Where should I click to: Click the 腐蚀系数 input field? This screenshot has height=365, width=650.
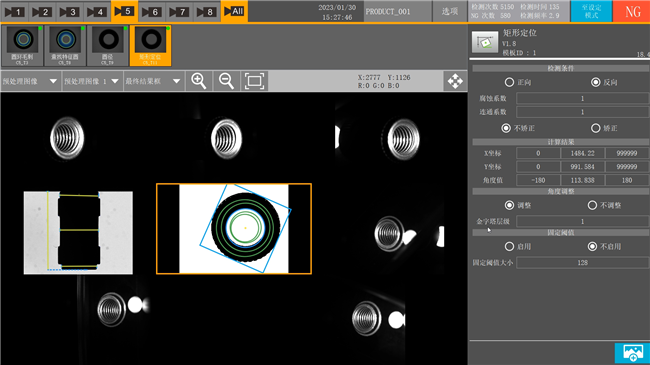pyautogui.click(x=582, y=98)
